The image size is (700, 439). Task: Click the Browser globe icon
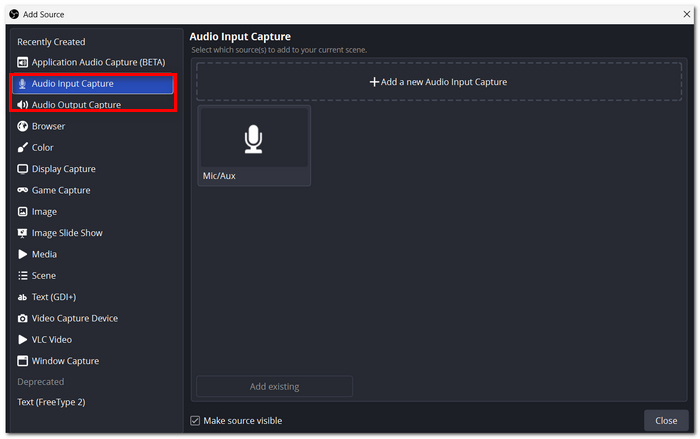click(22, 126)
